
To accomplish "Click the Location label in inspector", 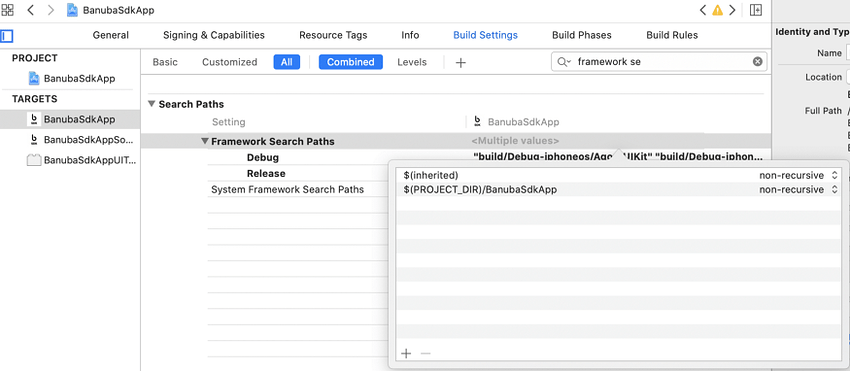I will (x=823, y=77).
